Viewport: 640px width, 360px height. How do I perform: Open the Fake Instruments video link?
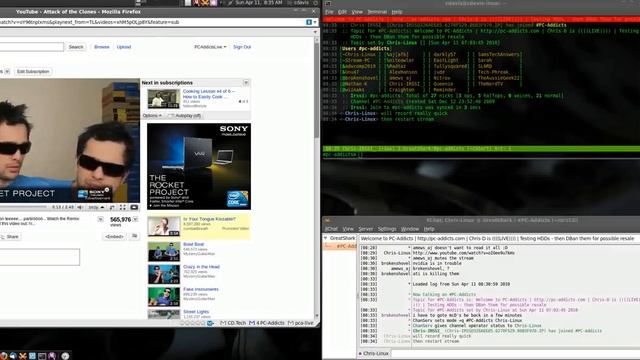201,289
